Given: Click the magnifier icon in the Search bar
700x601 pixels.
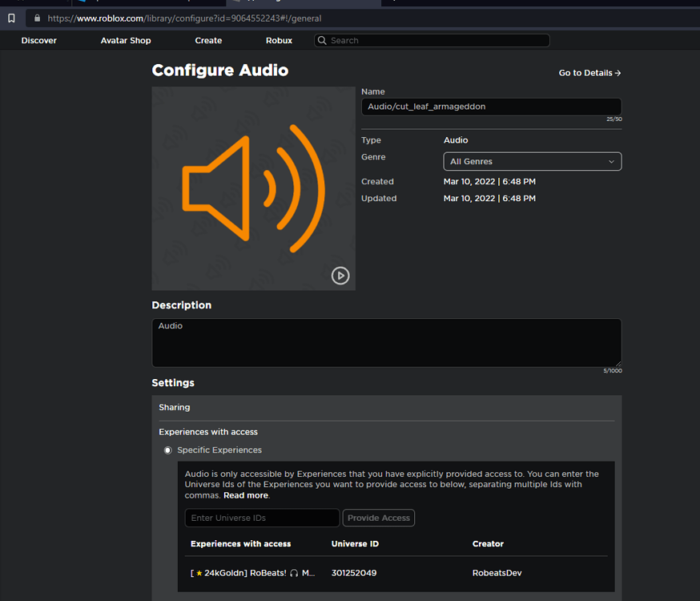Looking at the screenshot, I should tap(321, 40).
